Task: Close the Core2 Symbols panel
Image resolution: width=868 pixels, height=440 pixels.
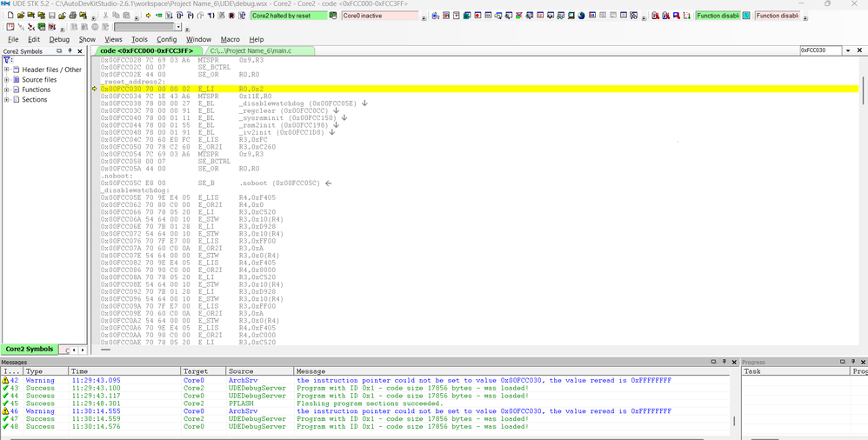Action: coord(80,51)
